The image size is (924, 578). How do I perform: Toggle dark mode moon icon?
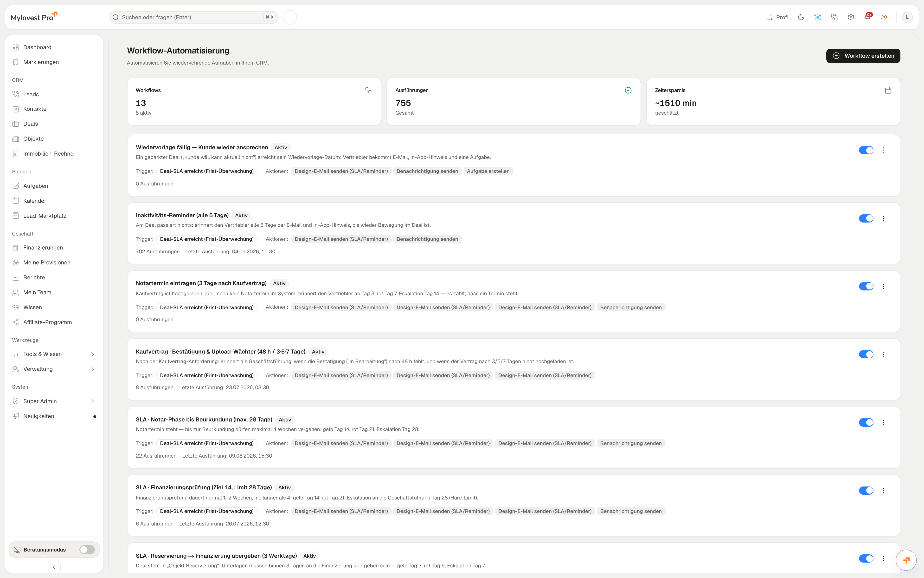[x=801, y=17]
